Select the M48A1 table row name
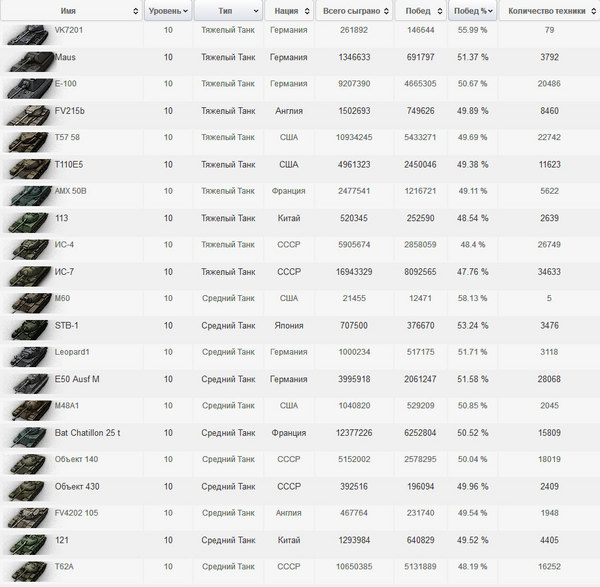 pos(69,406)
